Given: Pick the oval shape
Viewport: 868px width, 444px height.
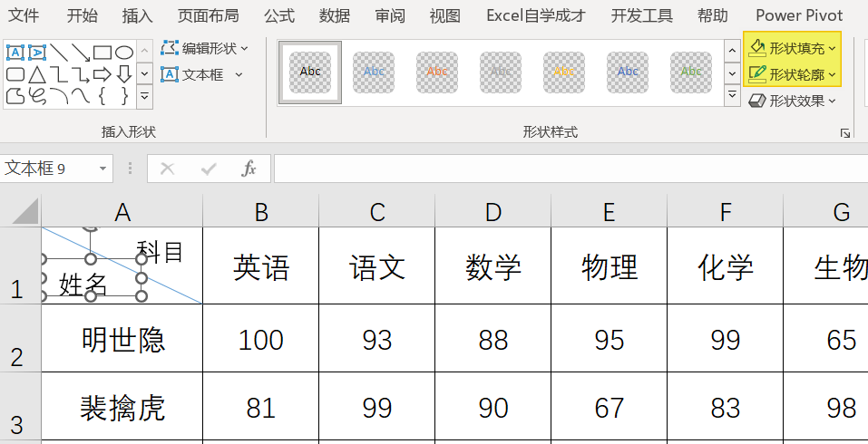Looking at the screenshot, I should pyautogui.click(x=124, y=53).
